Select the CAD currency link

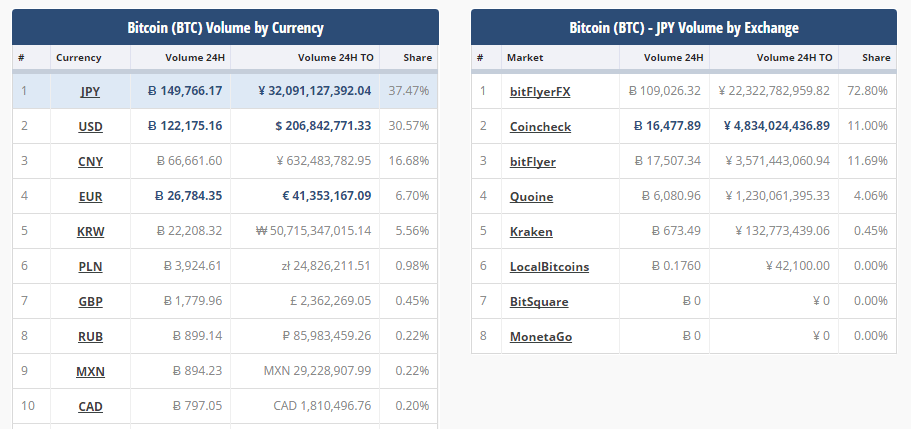tap(90, 407)
